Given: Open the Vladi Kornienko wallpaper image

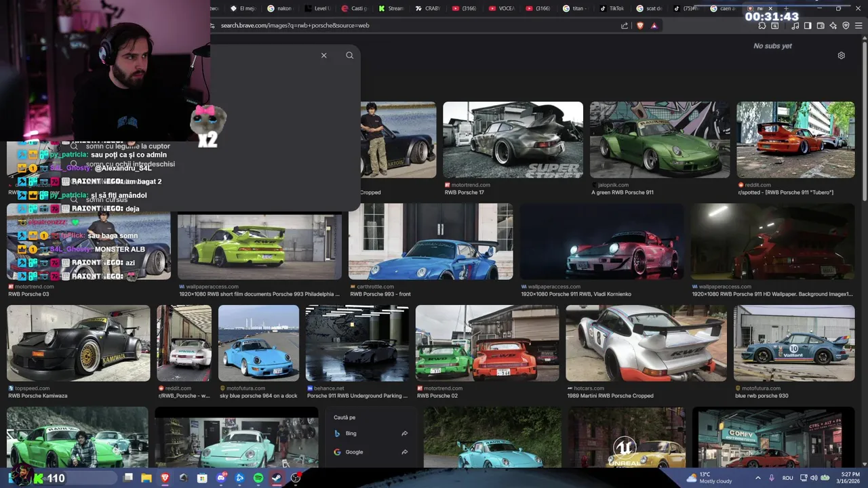Looking at the screenshot, I should point(601,241).
